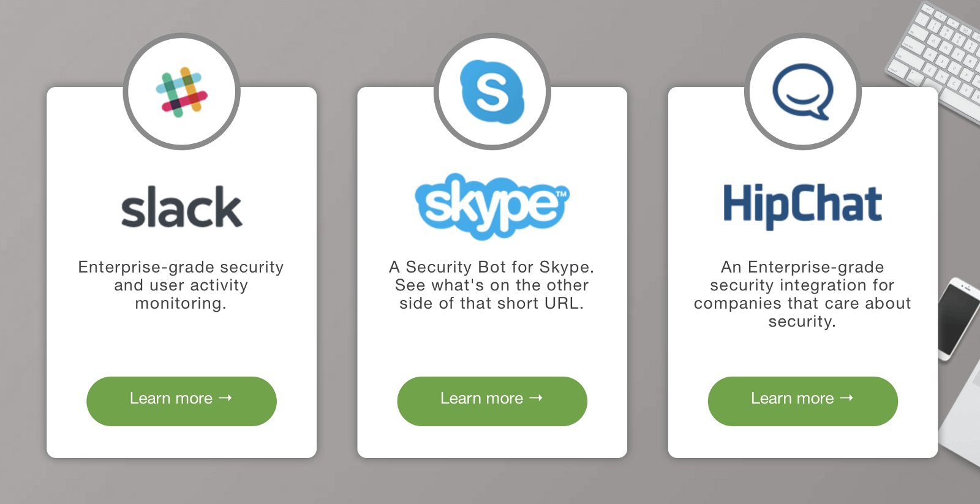Open Learn more for Slack
This screenshot has height=504, width=980.
(x=171, y=399)
